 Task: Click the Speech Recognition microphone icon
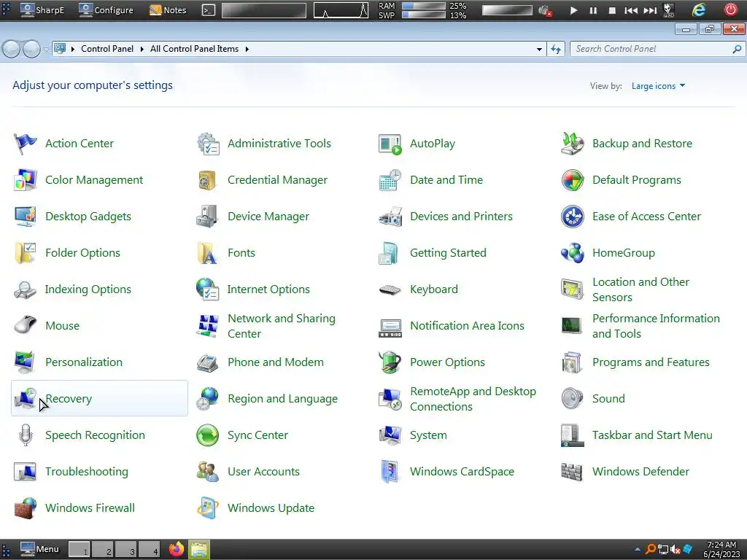tap(26, 435)
